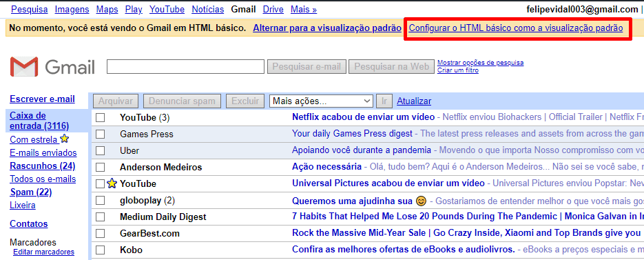Open email Netflix acabou de enviar um vídeo
Screen dimensions: 644x260
pyautogui.click(x=363, y=117)
